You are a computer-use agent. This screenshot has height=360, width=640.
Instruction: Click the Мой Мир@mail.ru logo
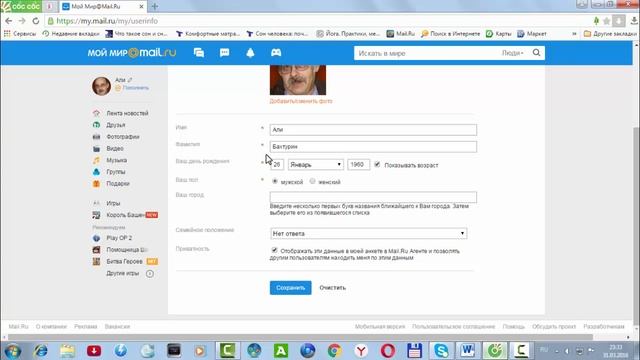132,53
